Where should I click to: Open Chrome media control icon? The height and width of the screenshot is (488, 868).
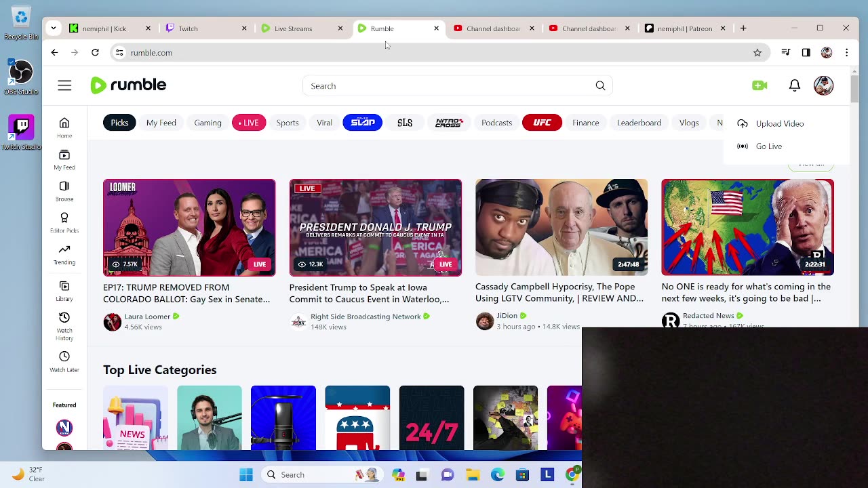(785, 52)
